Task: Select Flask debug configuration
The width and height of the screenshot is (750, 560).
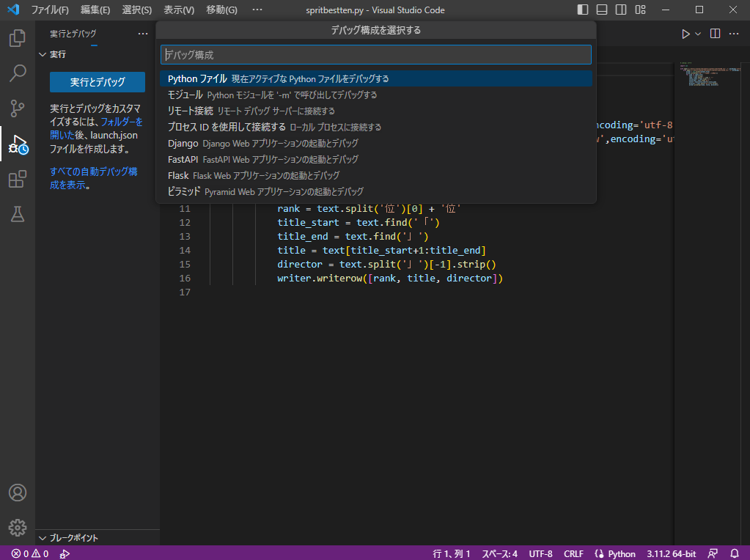Action: (376, 175)
